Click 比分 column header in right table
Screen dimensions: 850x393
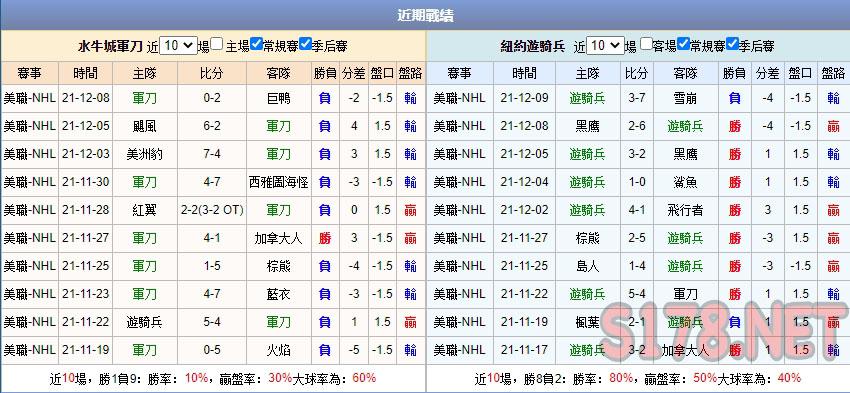coord(636,73)
